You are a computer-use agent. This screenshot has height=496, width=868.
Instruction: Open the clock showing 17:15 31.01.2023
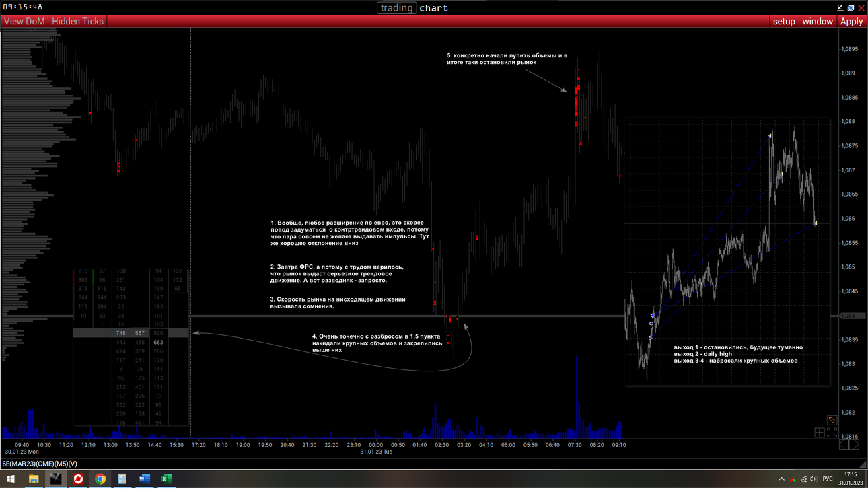pyautogui.click(x=851, y=479)
